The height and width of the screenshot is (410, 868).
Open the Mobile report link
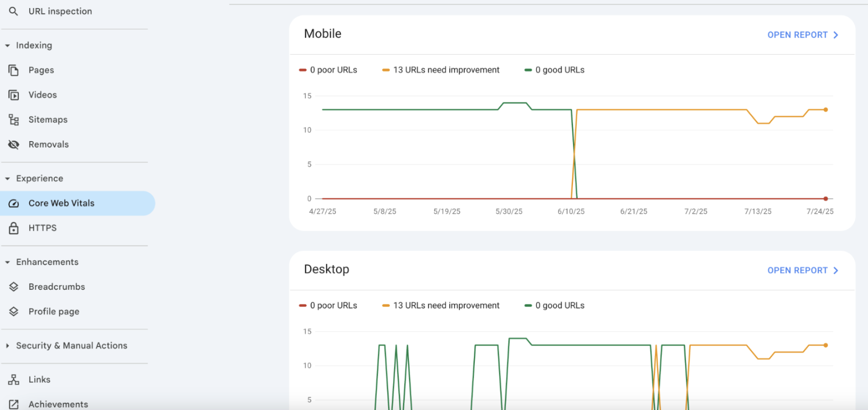tap(803, 35)
